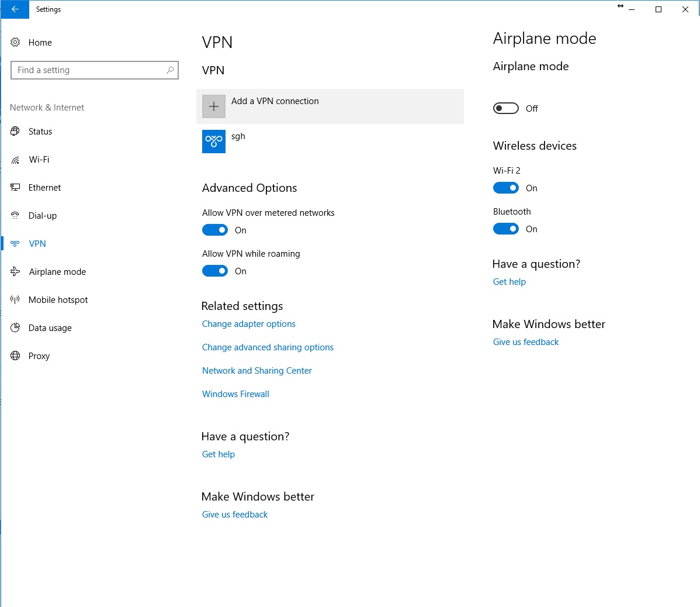Viewport: 700px width, 607px height.
Task: Open the Home page
Action: (40, 43)
